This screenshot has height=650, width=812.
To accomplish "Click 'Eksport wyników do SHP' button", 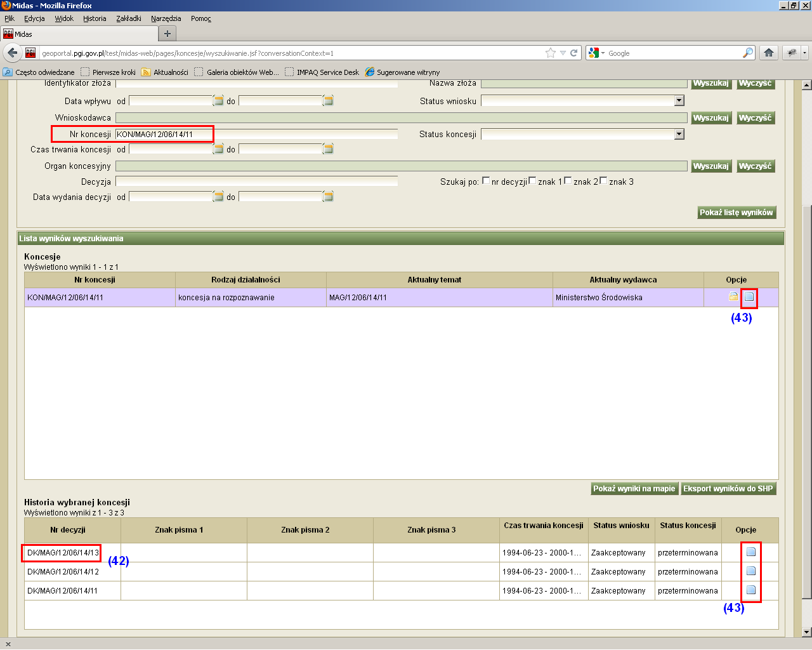I will tap(728, 489).
